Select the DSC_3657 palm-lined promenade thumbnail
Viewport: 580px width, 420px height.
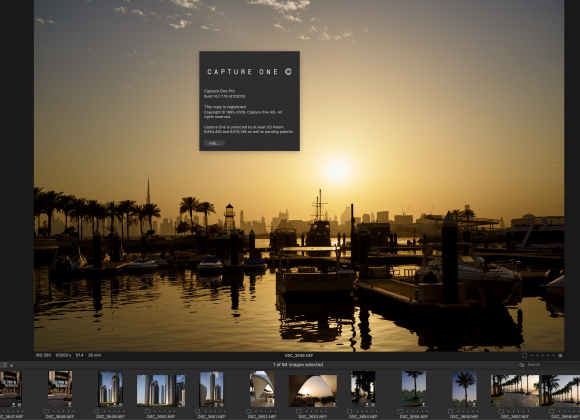(x=515, y=391)
